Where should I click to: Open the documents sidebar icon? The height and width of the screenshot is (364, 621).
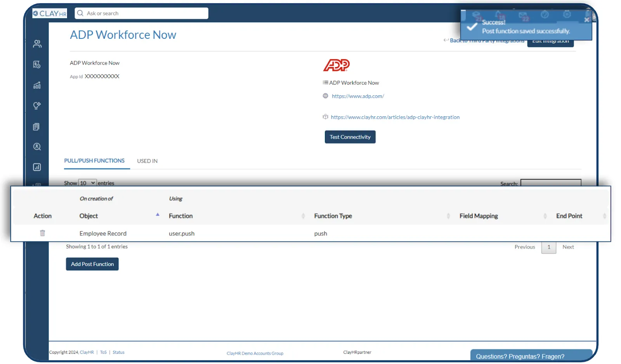[x=36, y=127]
